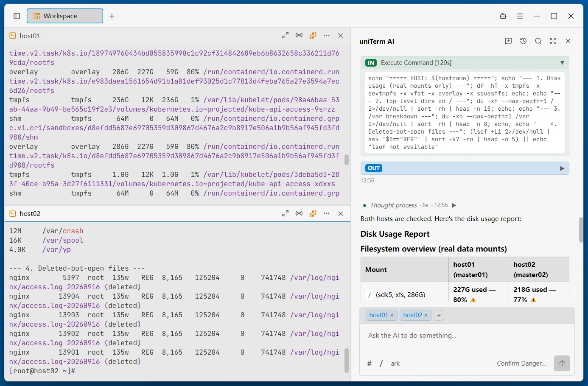Toggle broadcast input on host01 pane
This screenshot has width=588, height=386.
(x=299, y=36)
